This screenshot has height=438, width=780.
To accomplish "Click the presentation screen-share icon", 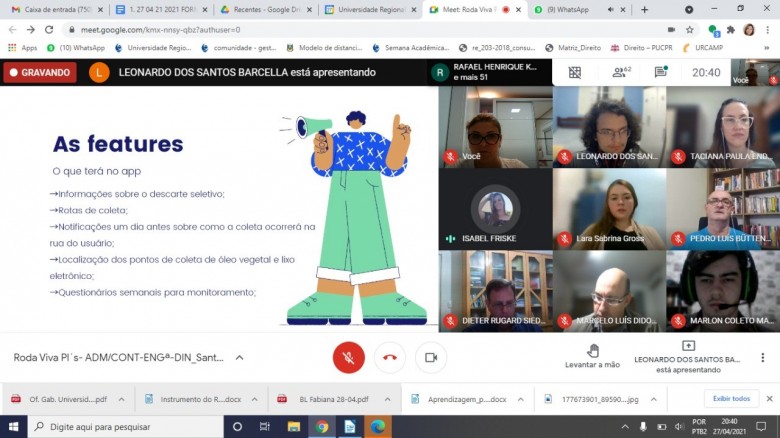I will [688, 346].
